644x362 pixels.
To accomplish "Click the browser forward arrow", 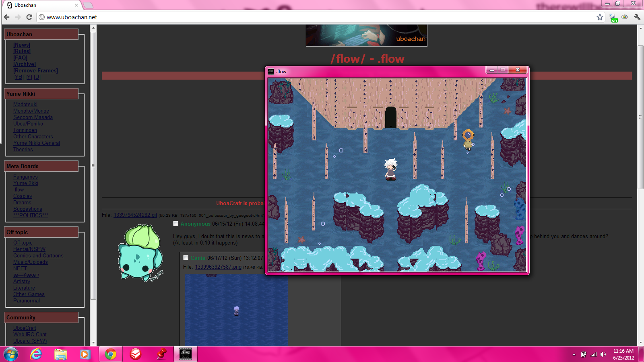I will [18, 17].
